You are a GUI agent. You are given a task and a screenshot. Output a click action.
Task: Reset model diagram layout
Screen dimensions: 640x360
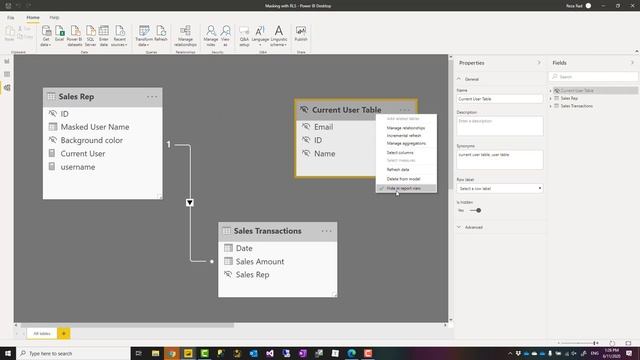[612, 343]
